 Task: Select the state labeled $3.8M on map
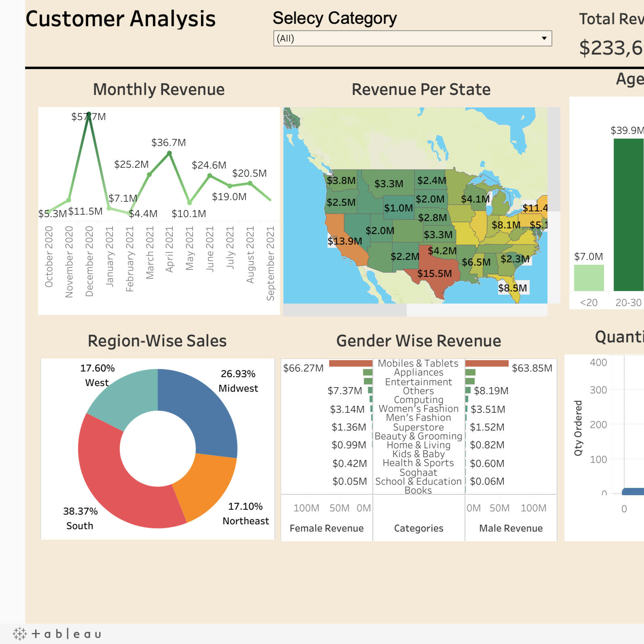tap(342, 180)
